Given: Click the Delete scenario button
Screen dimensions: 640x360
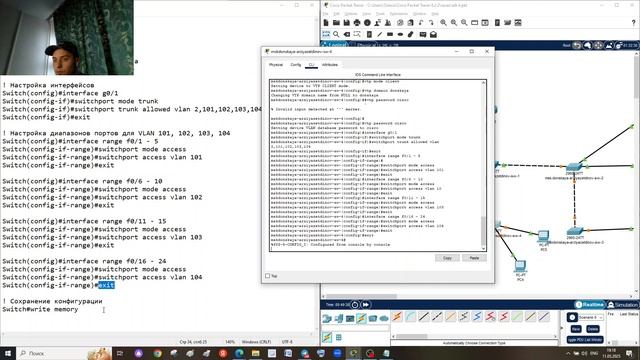Looking at the screenshot, I should coord(593,329).
